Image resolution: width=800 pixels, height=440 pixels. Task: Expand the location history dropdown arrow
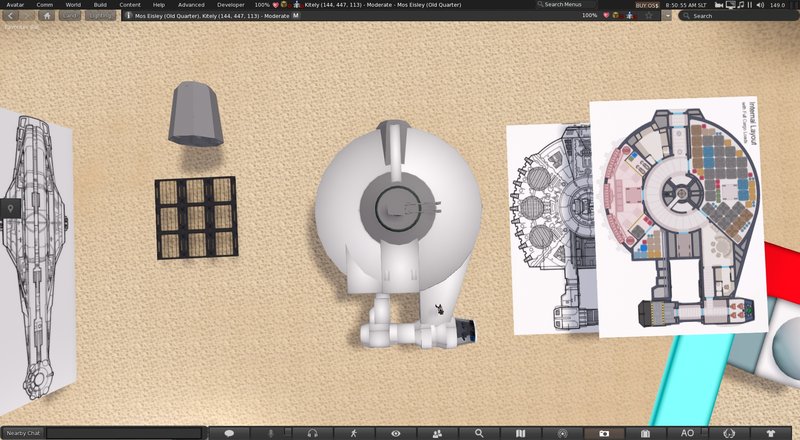tap(667, 16)
